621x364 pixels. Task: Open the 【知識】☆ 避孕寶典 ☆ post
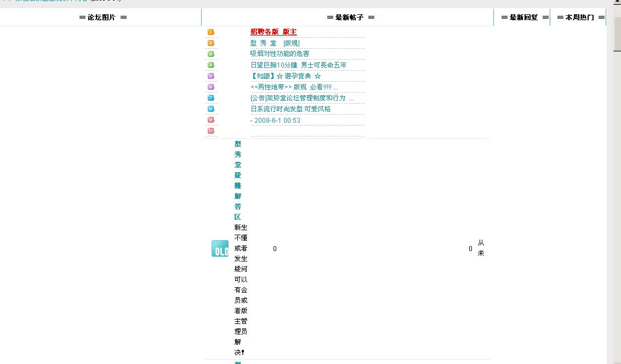click(x=286, y=76)
